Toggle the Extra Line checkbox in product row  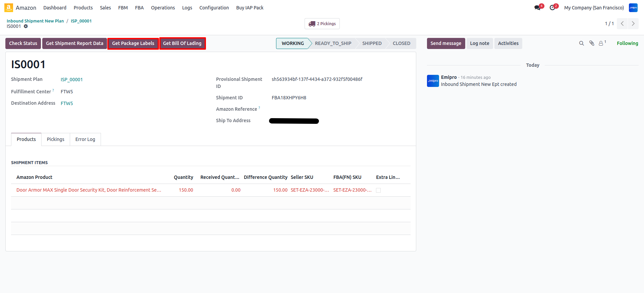378,190
